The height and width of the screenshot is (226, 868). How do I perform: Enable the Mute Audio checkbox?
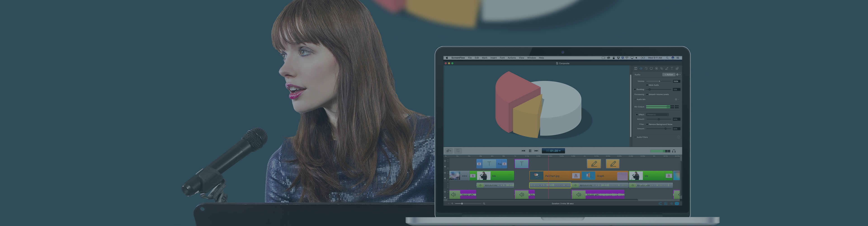pyautogui.click(x=647, y=85)
